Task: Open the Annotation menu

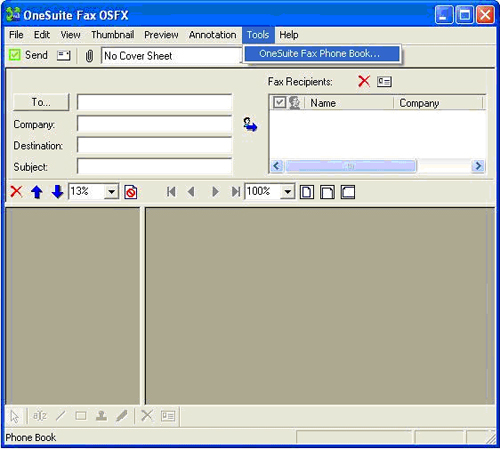Action: tap(213, 35)
